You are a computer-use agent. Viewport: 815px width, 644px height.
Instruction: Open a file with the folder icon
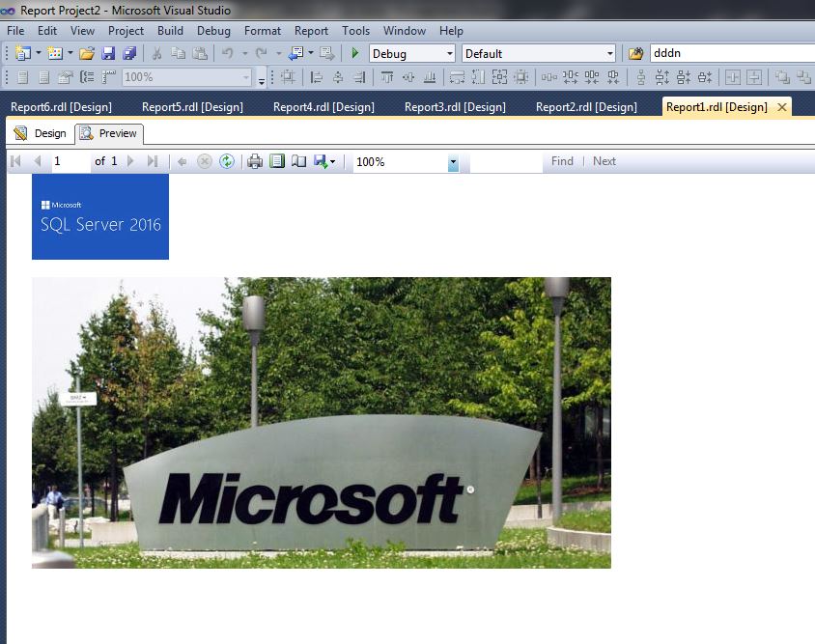87,53
